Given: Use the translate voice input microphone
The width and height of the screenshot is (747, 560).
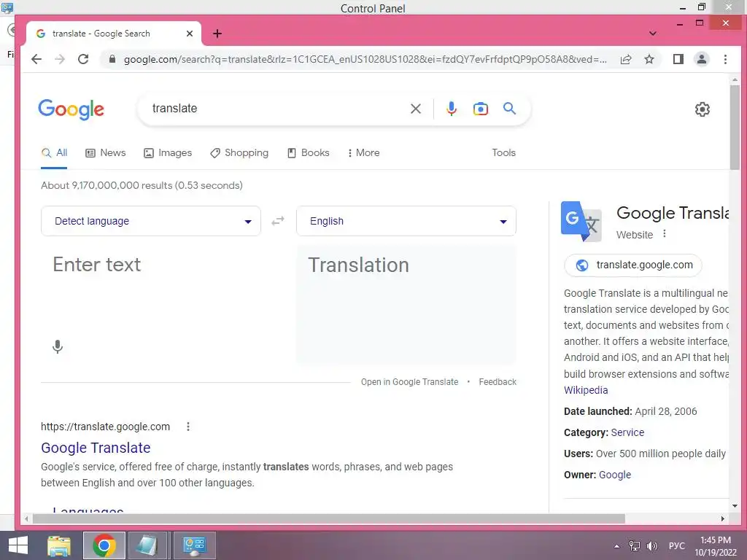Looking at the screenshot, I should click(58, 346).
